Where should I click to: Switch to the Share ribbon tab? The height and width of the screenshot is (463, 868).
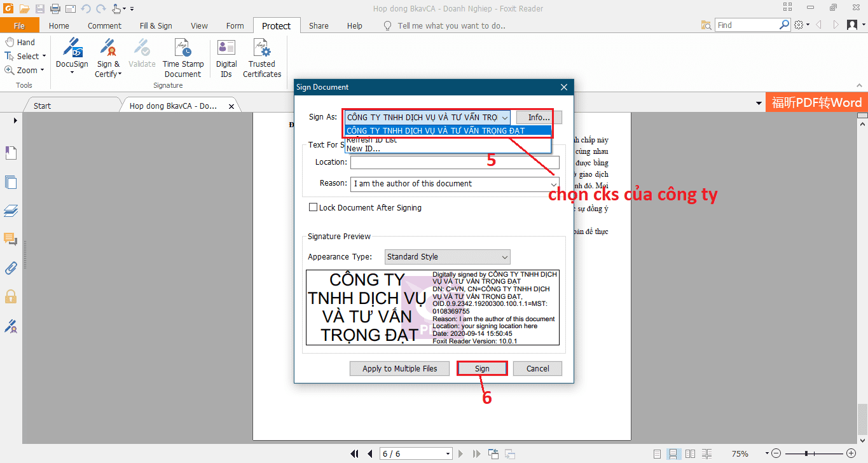tap(319, 25)
